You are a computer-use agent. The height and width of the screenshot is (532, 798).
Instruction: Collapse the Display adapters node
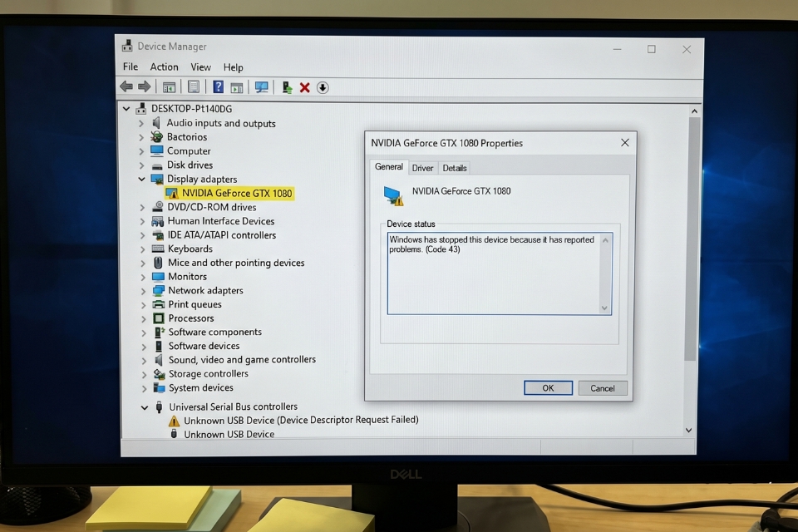point(140,179)
